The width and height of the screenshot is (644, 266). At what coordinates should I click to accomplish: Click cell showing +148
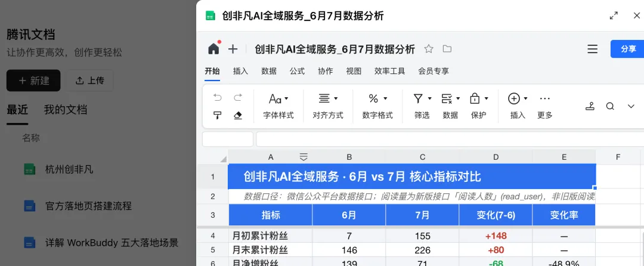pyautogui.click(x=496, y=236)
